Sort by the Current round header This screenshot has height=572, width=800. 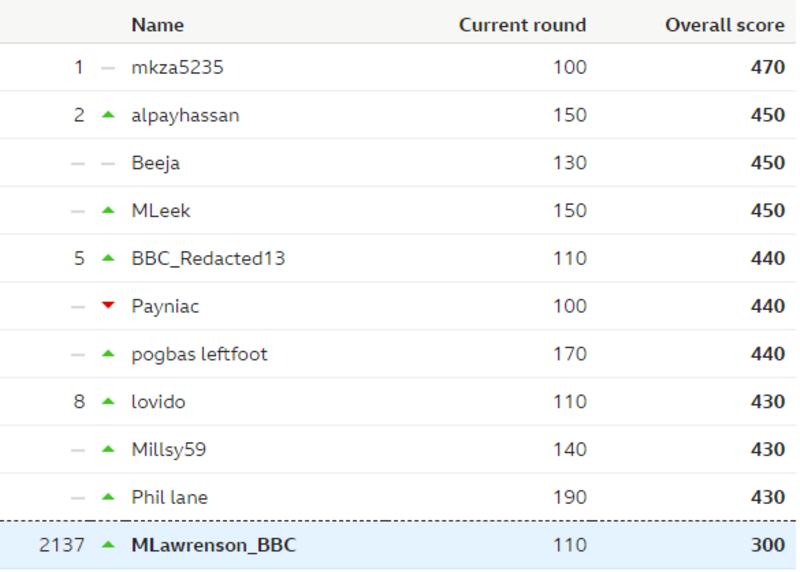pyautogui.click(x=522, y=25)
